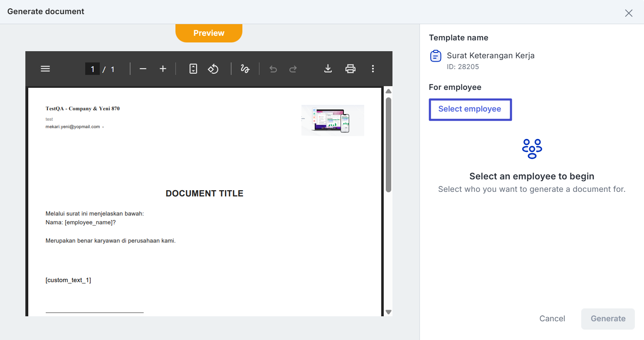Open the PDF viewer more actions menu
The image size is (644, 340).
(x=373, y=69)
